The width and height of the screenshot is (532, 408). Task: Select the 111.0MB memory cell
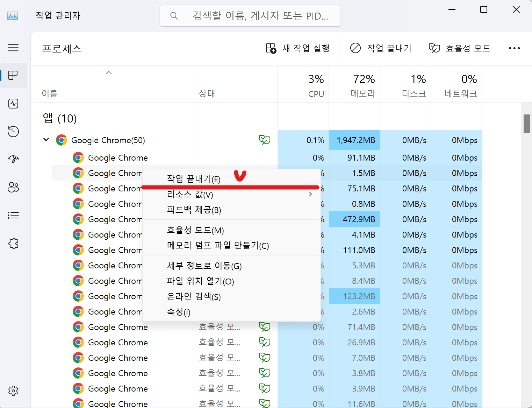(354, 250)
